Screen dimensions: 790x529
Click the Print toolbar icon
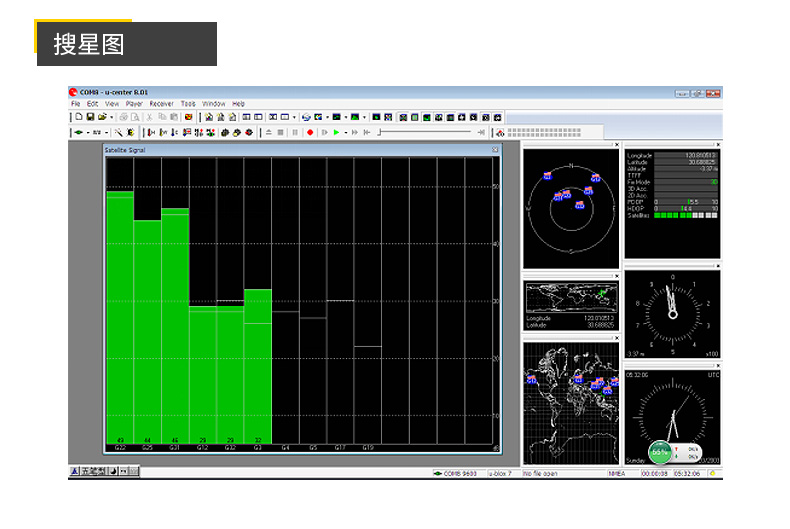(x=124, y=117)
